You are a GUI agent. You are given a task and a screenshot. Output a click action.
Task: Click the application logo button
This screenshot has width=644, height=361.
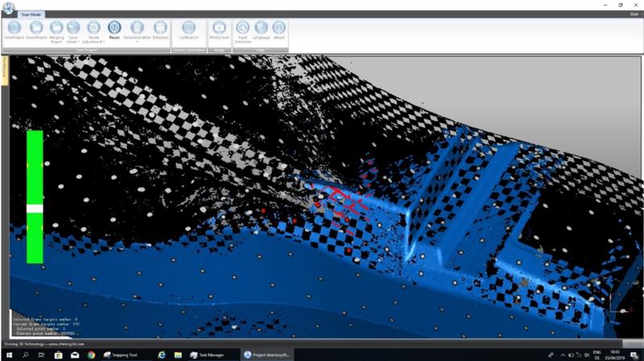coord(8,8)
